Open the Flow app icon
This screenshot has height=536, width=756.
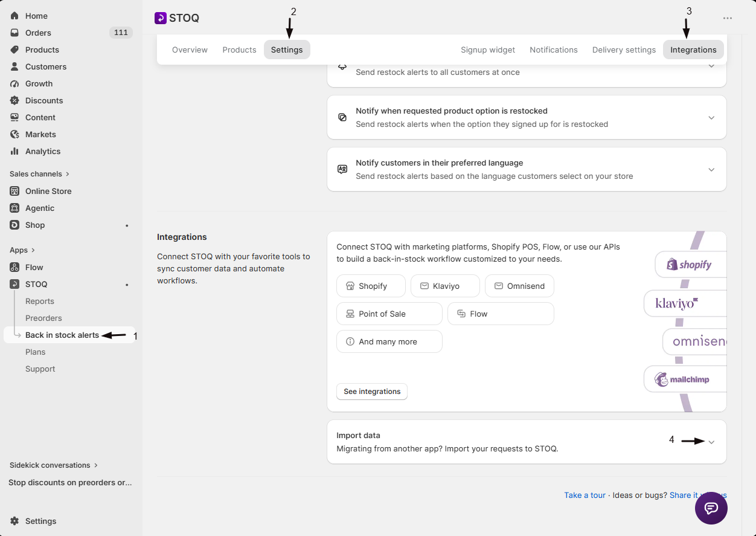[14, 267]
